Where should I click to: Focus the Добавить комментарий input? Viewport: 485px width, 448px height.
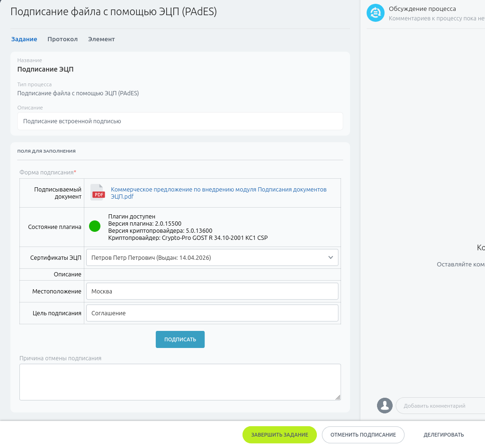pyautogui.click(x=440, y=406)
